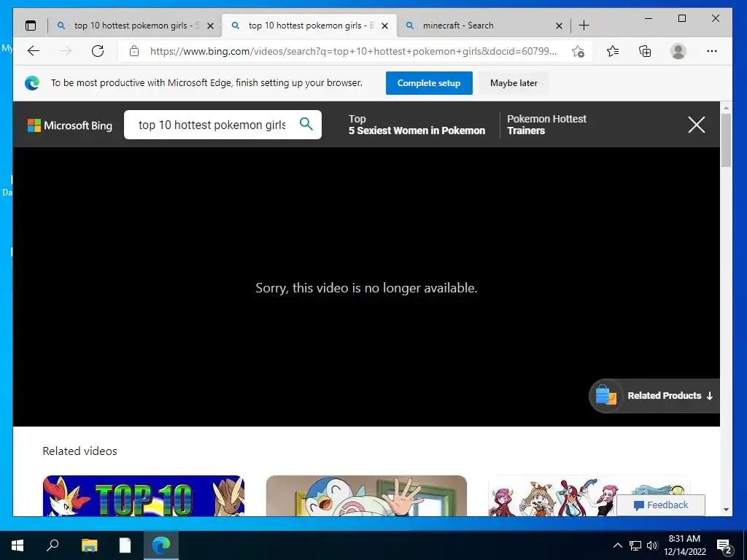Click the Related videos heading
Viewport: 747px width, 560px height.
(80, 451)
